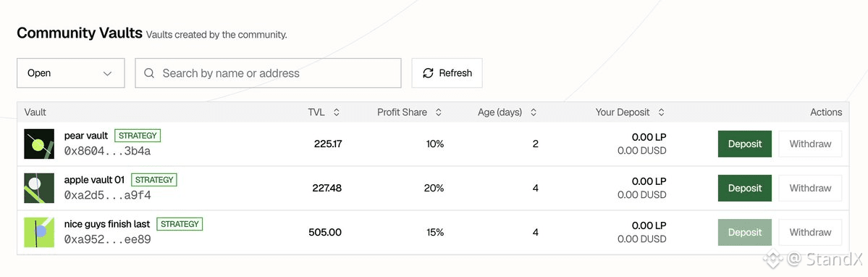Viewport: 868px width, 277px height.
Task: Select the Vault column header
Action: [35, 112]
